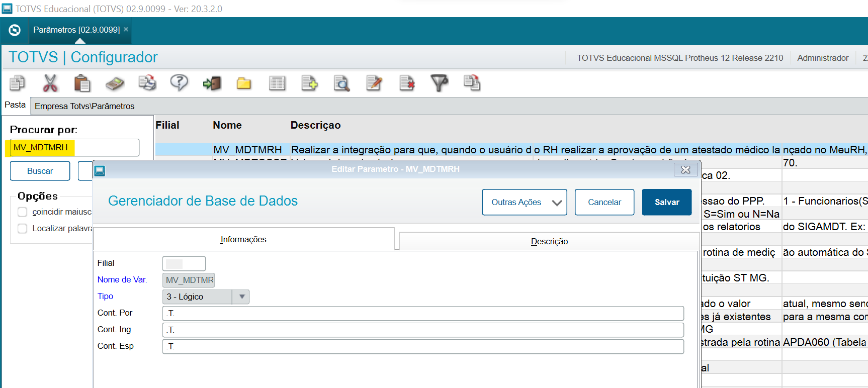Click the Empresa Totvs\Parâmetros path

point(84,107)
